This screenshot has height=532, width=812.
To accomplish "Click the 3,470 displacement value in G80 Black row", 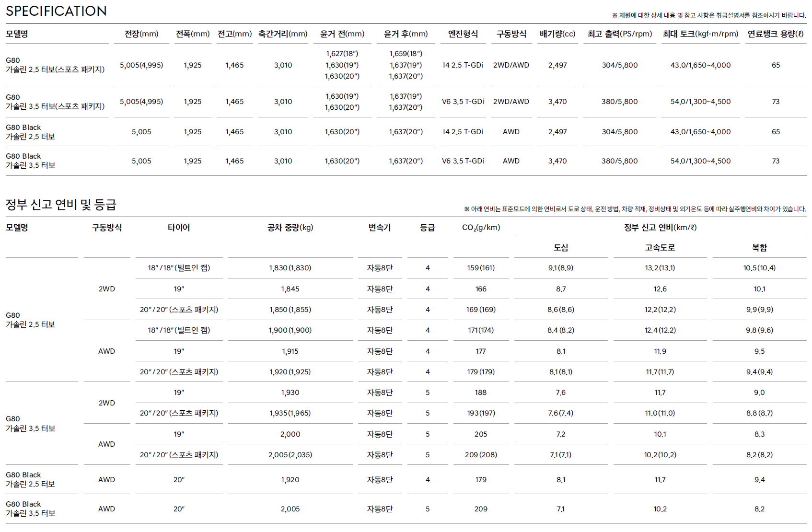I will pyautogui.click(x=557, y=161).
